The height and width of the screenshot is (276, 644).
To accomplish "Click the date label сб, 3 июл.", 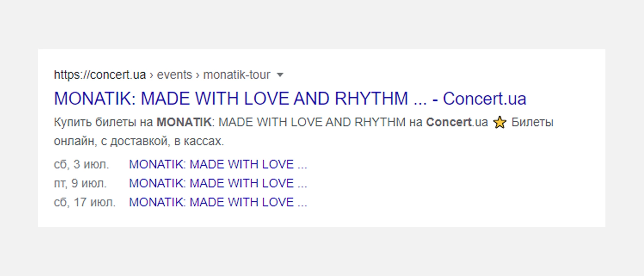I will pyautogui.click(x=81, y=164).
